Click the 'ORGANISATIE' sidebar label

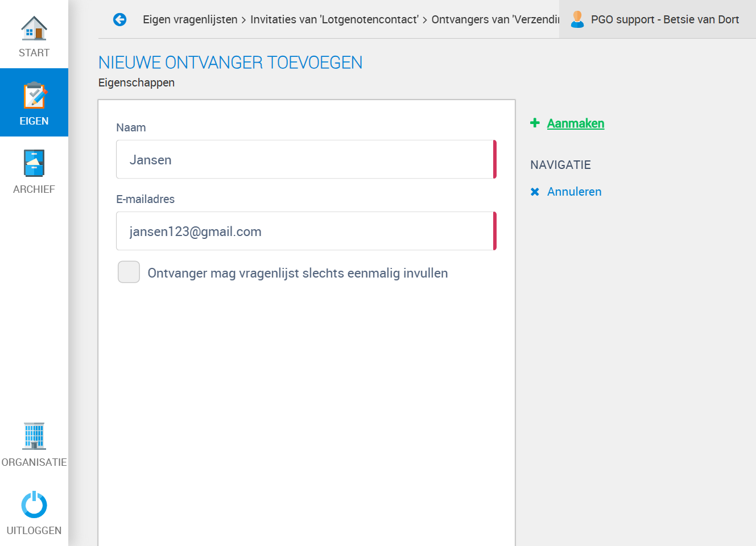34,462
